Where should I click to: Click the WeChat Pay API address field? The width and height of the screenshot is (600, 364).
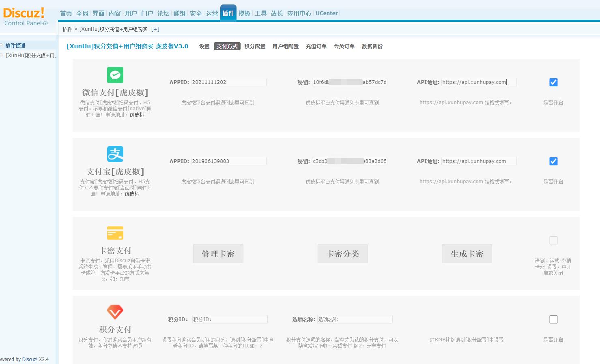(479, 82)
